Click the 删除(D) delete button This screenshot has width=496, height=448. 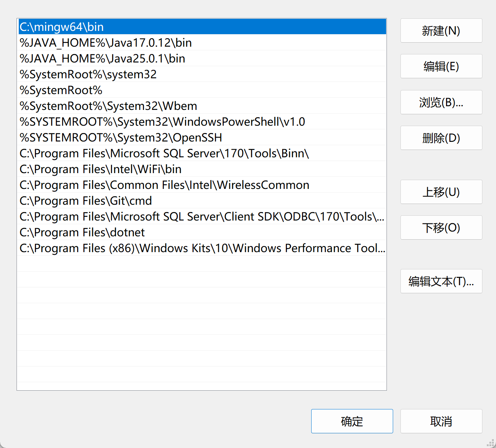point(441,138)
